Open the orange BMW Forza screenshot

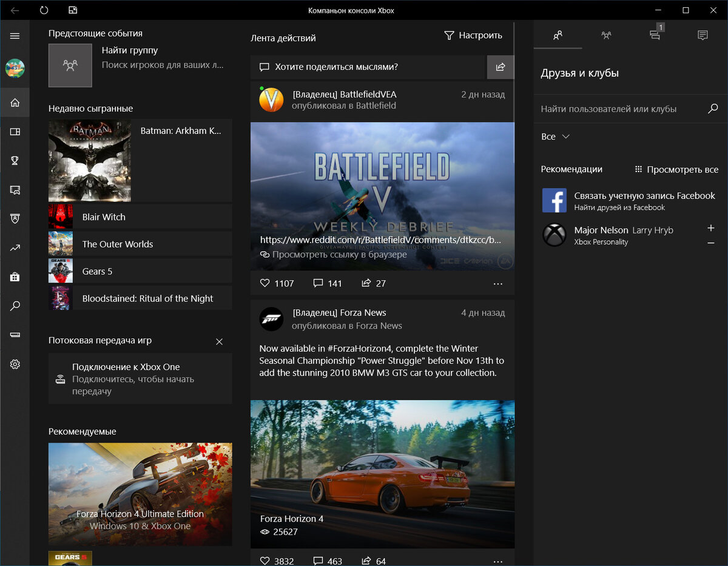tap(382, 474)
